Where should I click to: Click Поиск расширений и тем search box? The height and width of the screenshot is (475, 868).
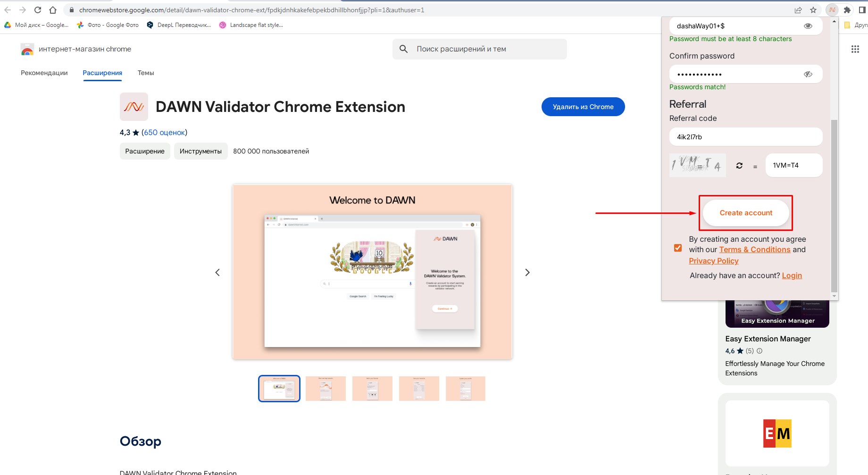(479, 49)
